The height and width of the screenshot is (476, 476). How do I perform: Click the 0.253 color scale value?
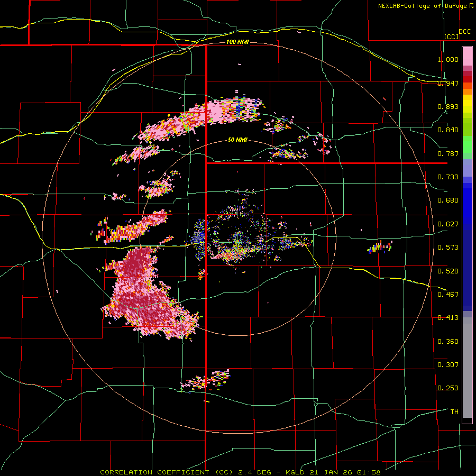[448, 388]
